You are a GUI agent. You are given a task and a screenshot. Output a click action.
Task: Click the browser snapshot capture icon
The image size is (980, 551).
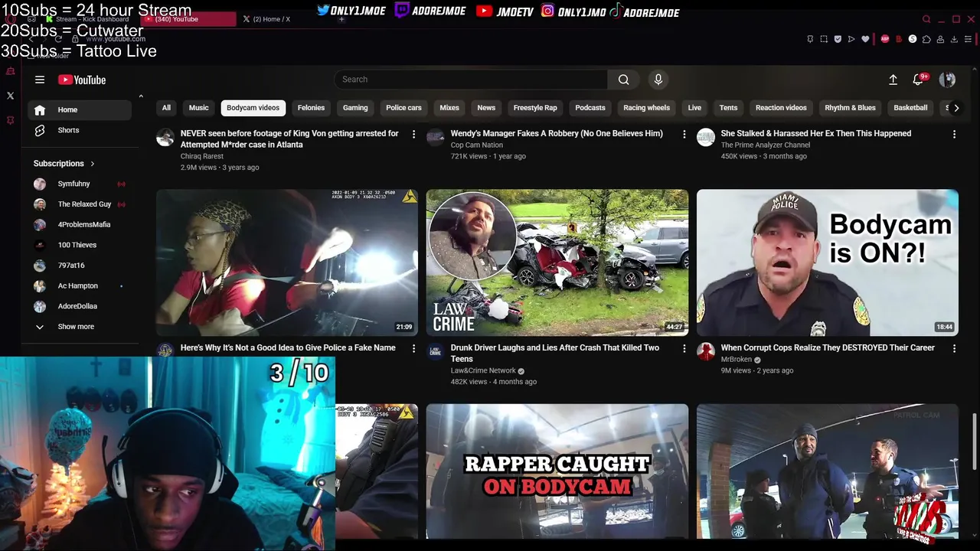(824, 39)
